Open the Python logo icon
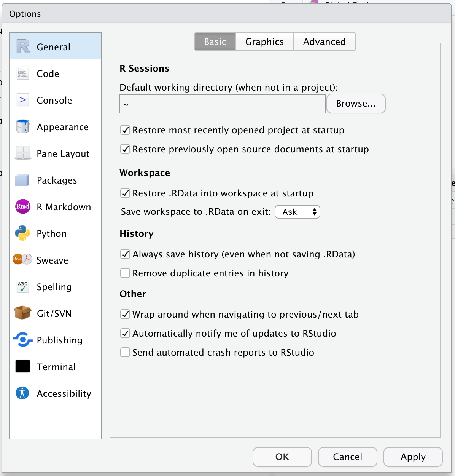Viewport: 455px width, 476px height. [23, 233]
